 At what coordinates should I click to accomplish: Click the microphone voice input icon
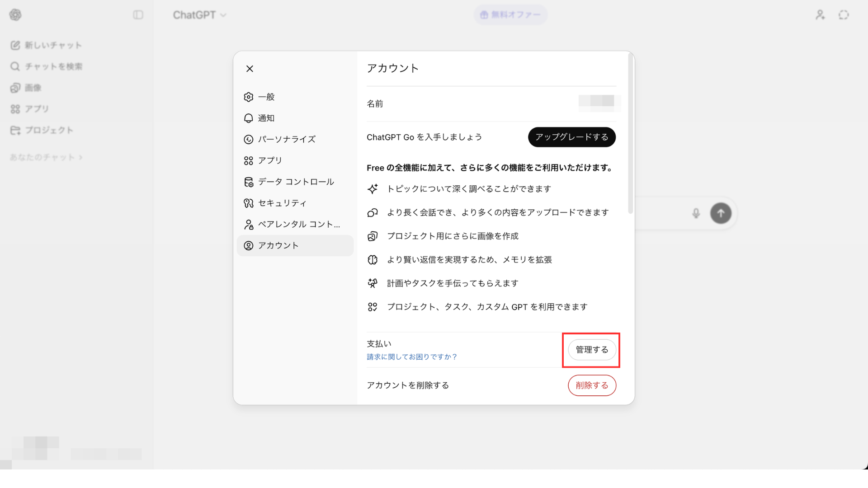coord(696,213)
